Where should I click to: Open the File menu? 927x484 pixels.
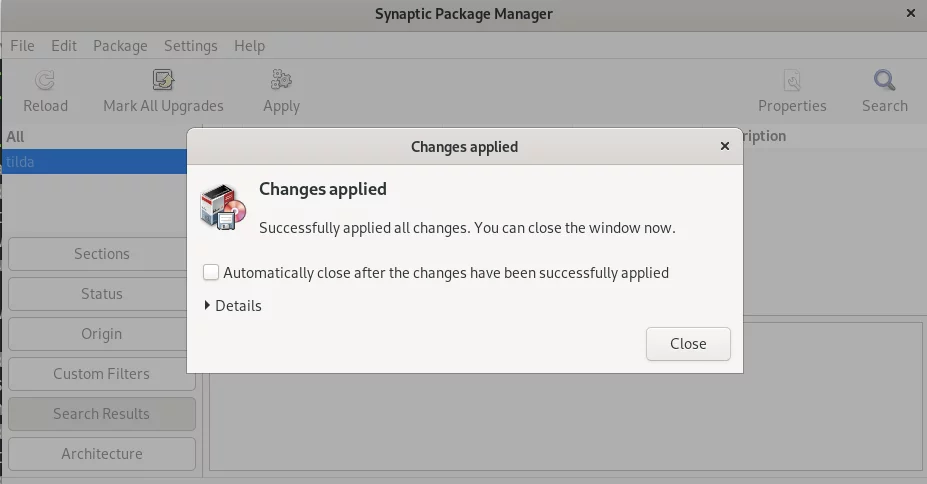pyautogui.click(x=22, y=46)
